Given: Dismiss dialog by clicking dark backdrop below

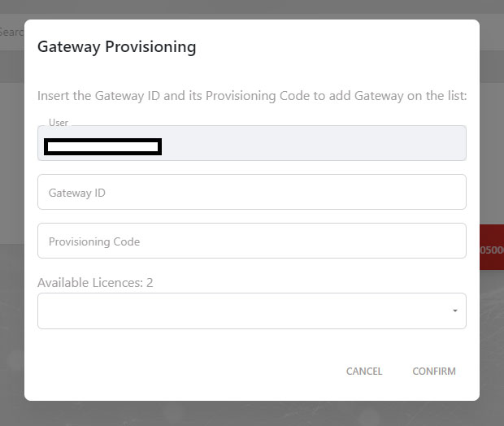Looking at the screenshot, I should click(252, 414).
